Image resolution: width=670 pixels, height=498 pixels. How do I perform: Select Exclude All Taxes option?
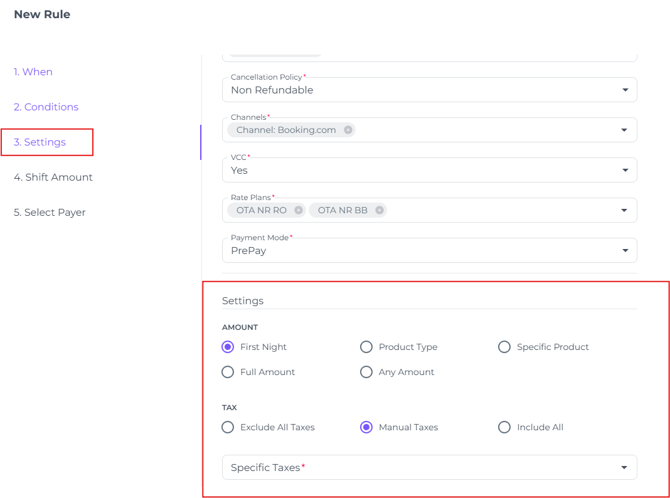tap(228, 427)
